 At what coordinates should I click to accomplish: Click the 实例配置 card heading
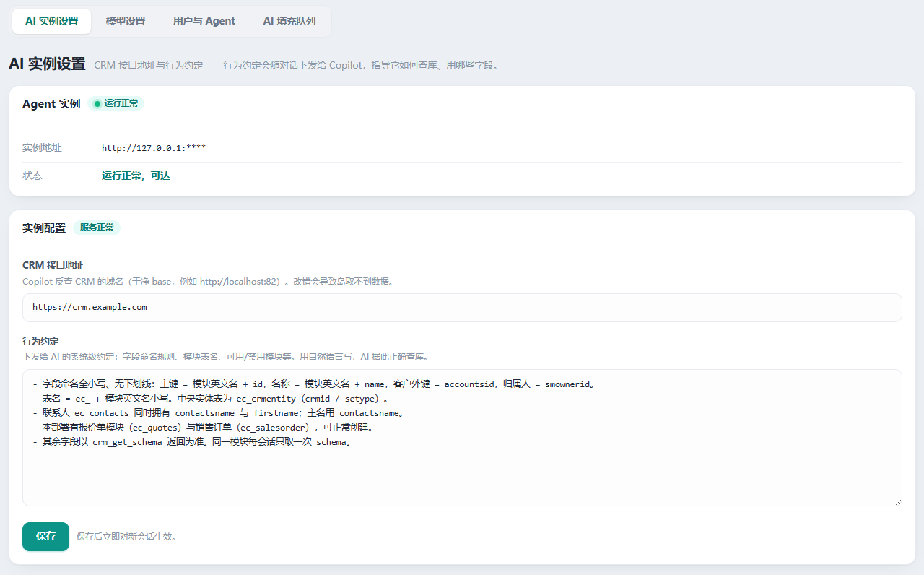pos(44,228)
